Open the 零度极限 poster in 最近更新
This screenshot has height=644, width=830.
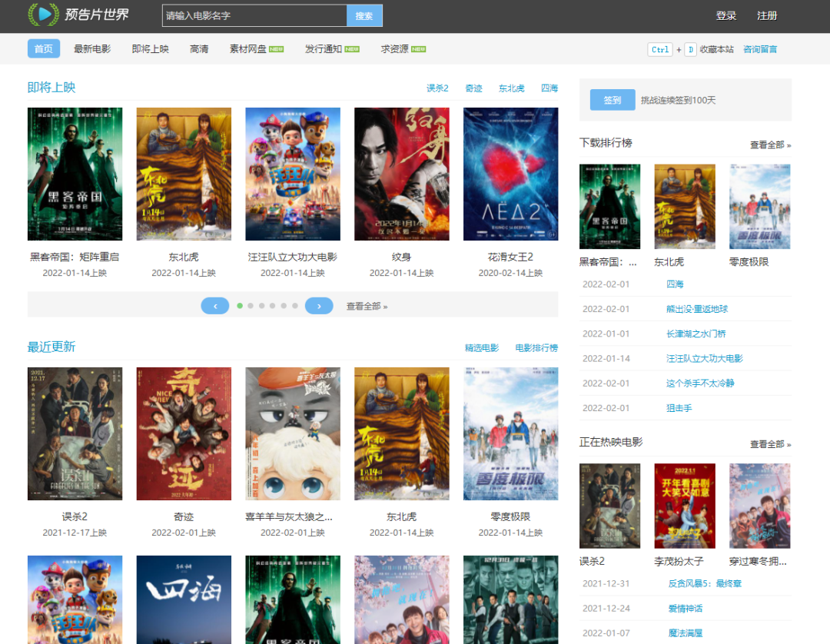511,434
